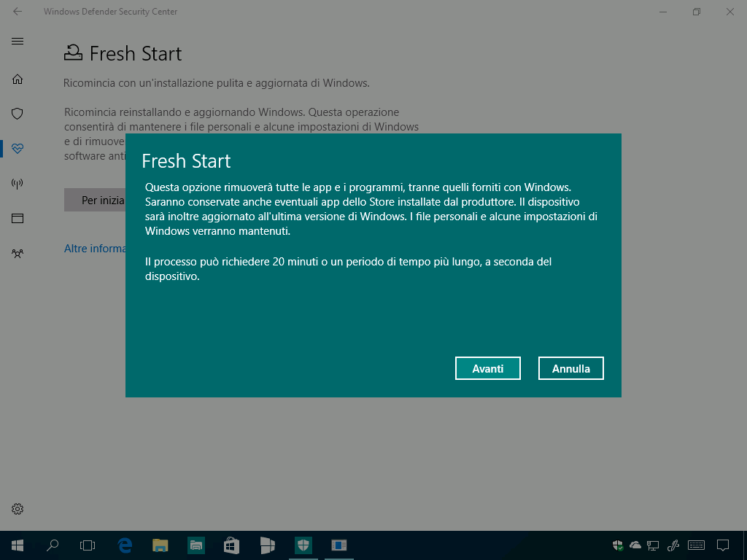Open Microsoft Store from the taskbar

click(231, 545)
